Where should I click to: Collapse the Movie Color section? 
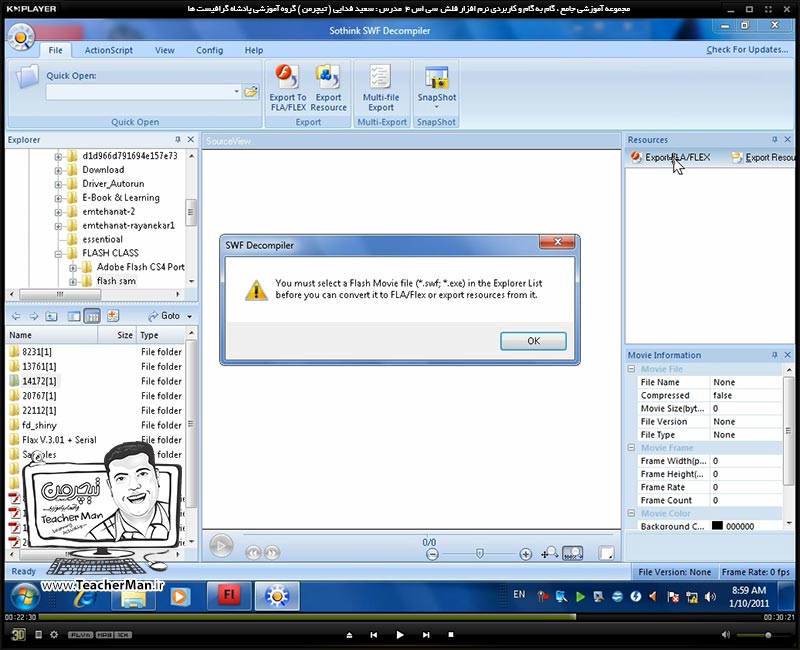[x=631, y=513]
